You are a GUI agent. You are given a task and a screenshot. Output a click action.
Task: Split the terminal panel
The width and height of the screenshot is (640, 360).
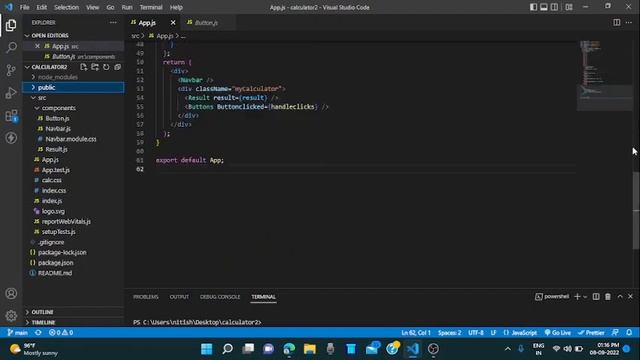point(596,297)
